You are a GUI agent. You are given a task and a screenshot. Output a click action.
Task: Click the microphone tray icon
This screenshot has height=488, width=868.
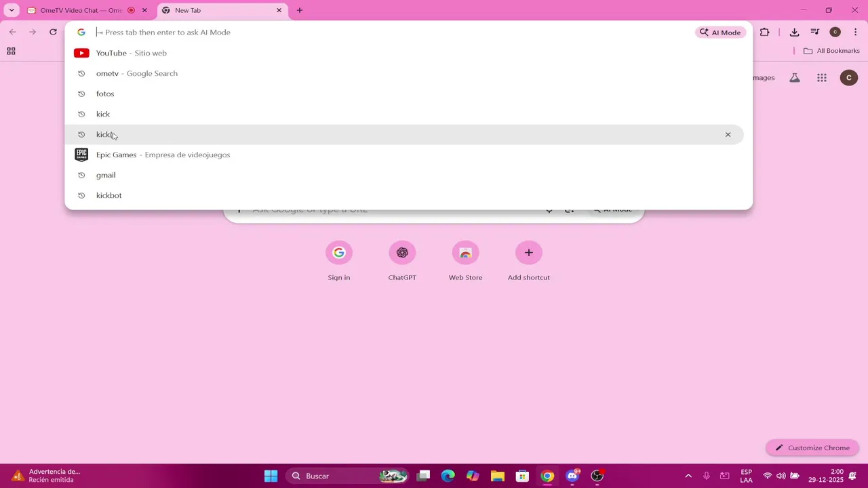pyautogui.click(x=707, y=476)
